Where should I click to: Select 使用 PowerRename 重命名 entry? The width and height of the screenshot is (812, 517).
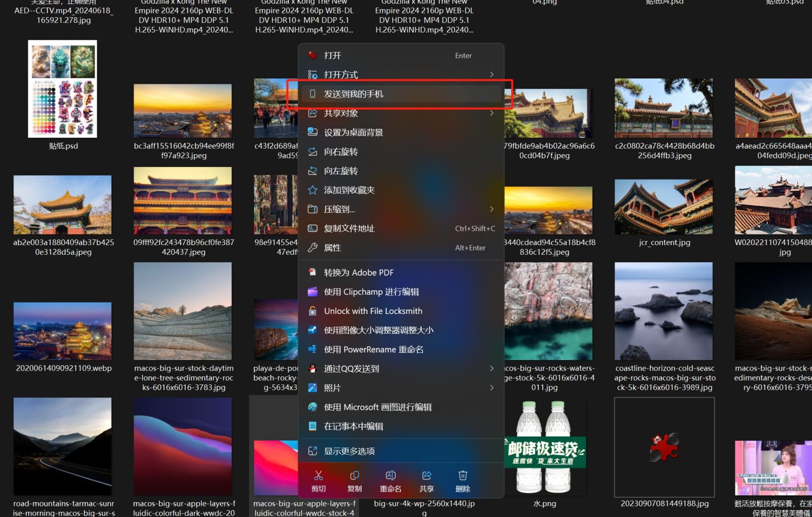coord(401,349)
